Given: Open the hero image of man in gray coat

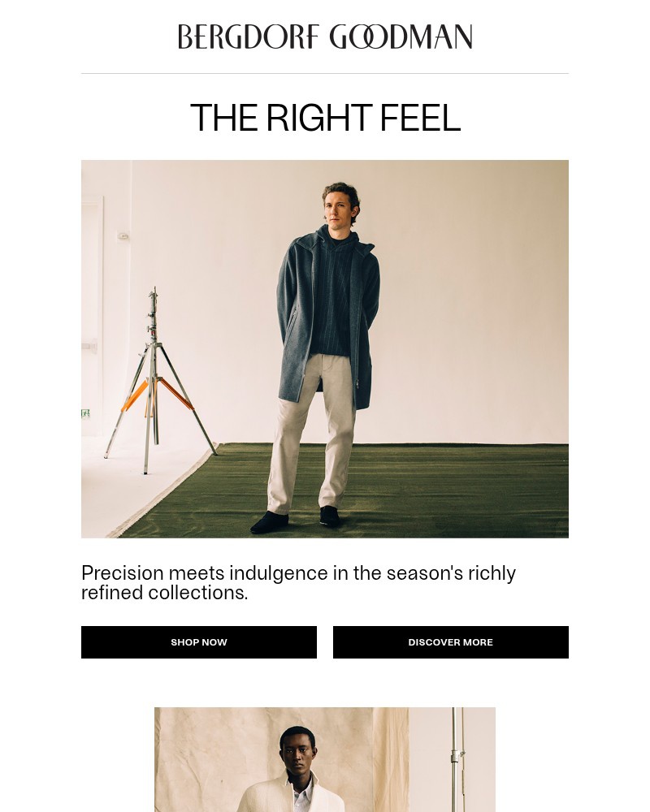Looking at the screenshot, I should pos(325,349).
